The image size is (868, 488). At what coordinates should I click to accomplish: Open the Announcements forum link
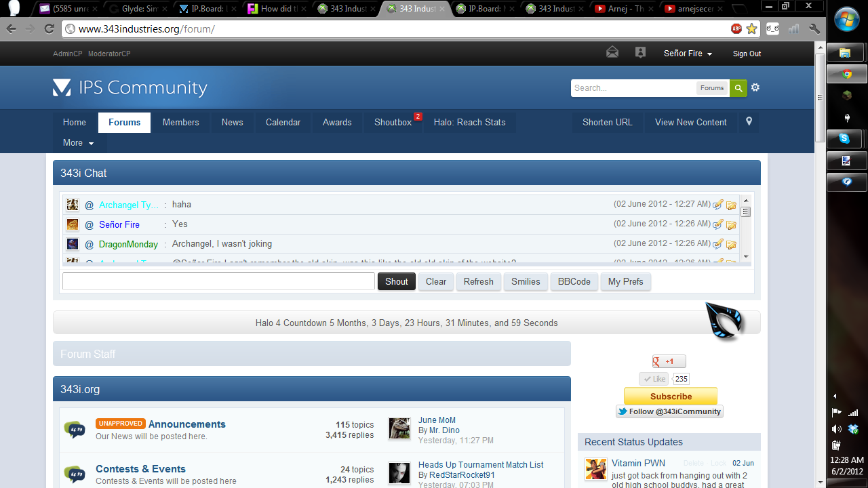point(187,424)
